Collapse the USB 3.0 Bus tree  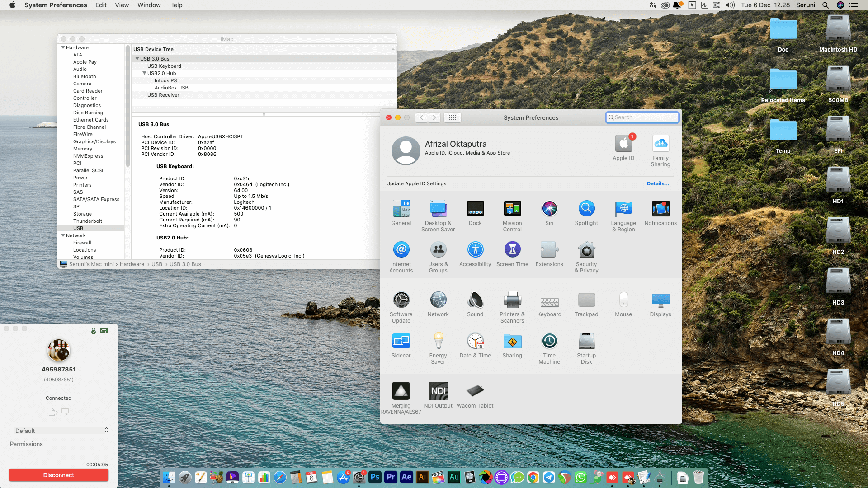click(137, 59)
